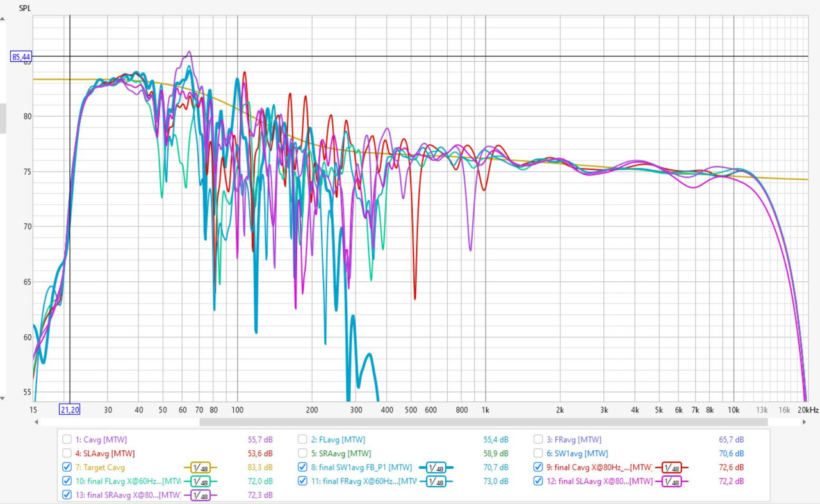Click the right arrow of the horizontal scrollbar
Screen dimensions: 820x504
(805, 422)
